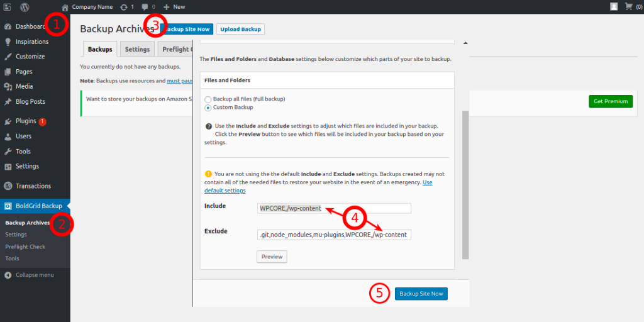Switch to the Preflight tab

click(x=175, y=49)
